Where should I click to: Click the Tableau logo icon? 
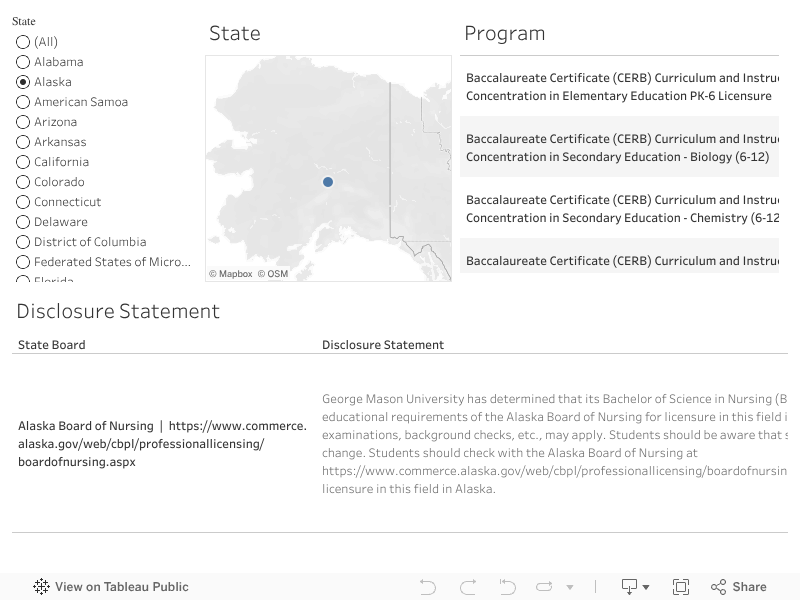point(41,587)
